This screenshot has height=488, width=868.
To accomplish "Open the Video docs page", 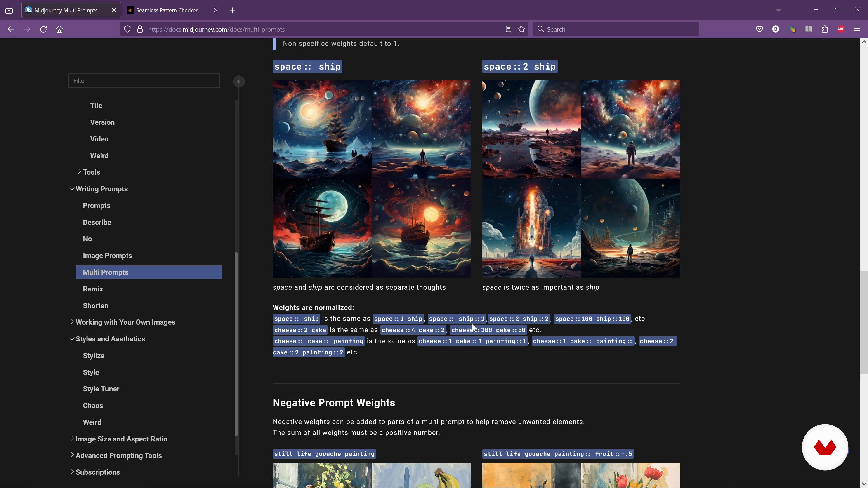I will 99,139.
